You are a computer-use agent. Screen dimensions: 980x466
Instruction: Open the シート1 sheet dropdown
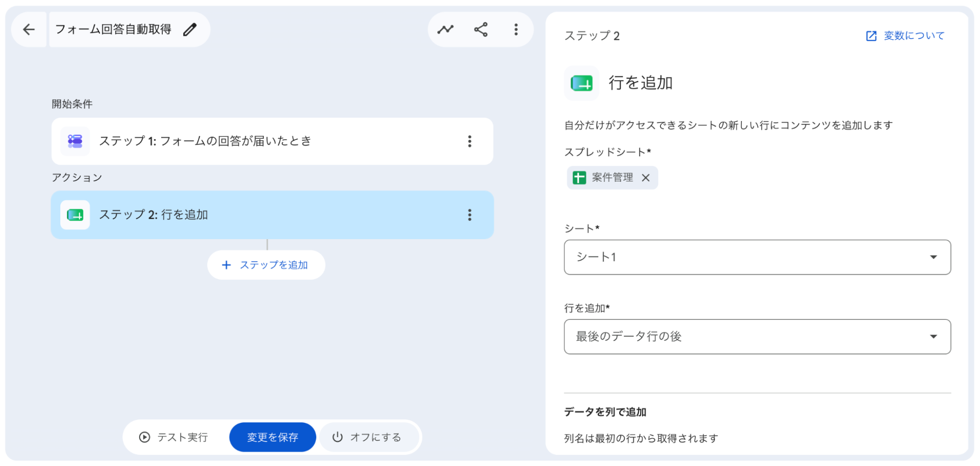(757, 257)
